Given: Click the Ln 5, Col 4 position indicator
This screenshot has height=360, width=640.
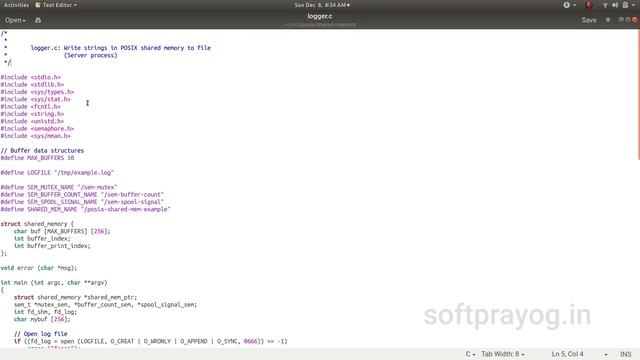Looking at the screenshot, I should point(567,354).
